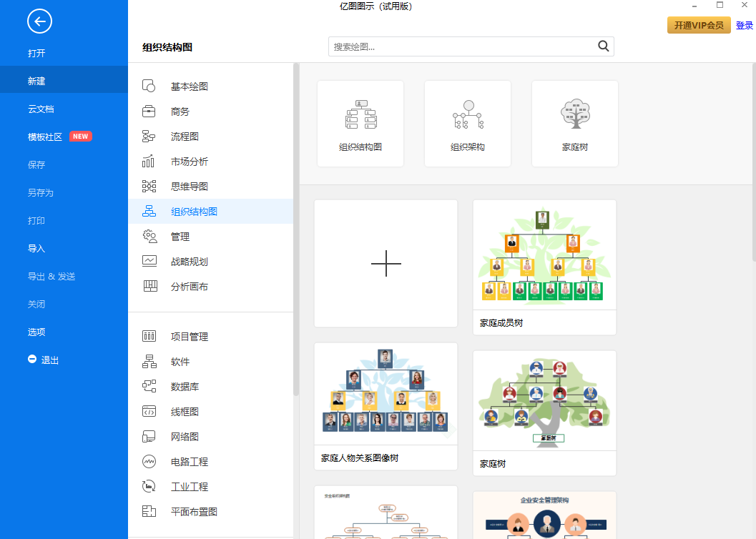Viewport: 756px width, 539px height.
Task: Create a blank drawing with the plus thumbnail
Action: pyautogui.click(x=386, y=263)
